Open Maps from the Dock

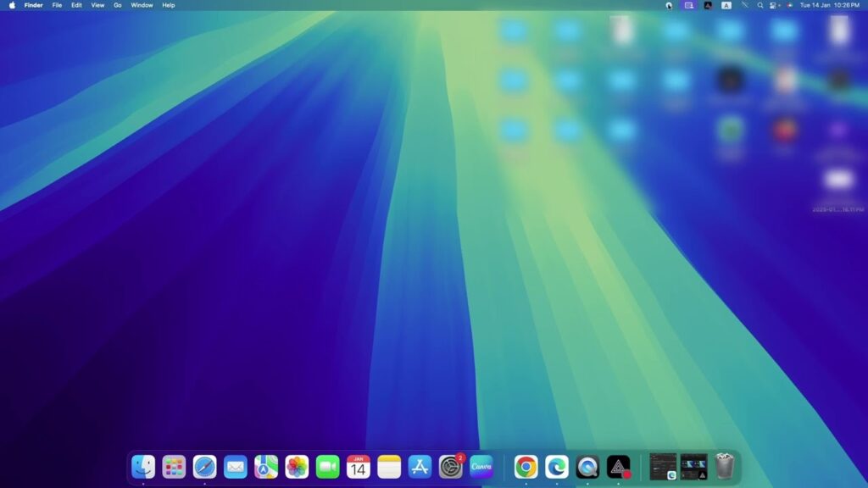(x=265, y=467)
